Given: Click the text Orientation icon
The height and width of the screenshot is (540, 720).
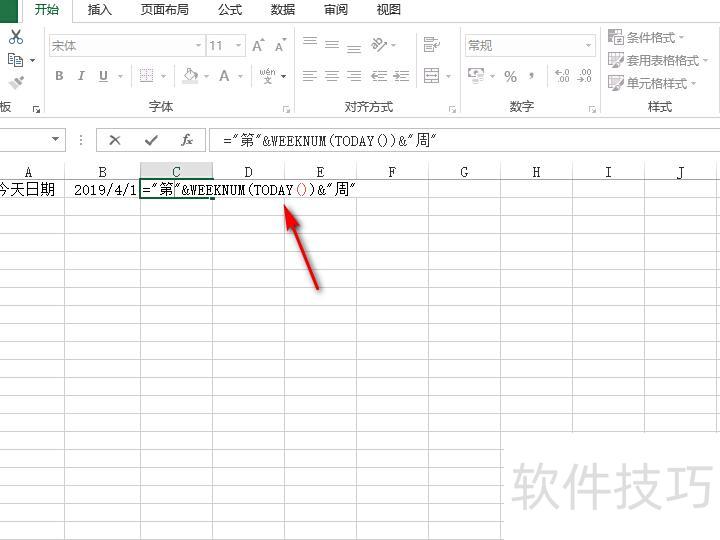Looking at the screenshot, I should (379, 45).
